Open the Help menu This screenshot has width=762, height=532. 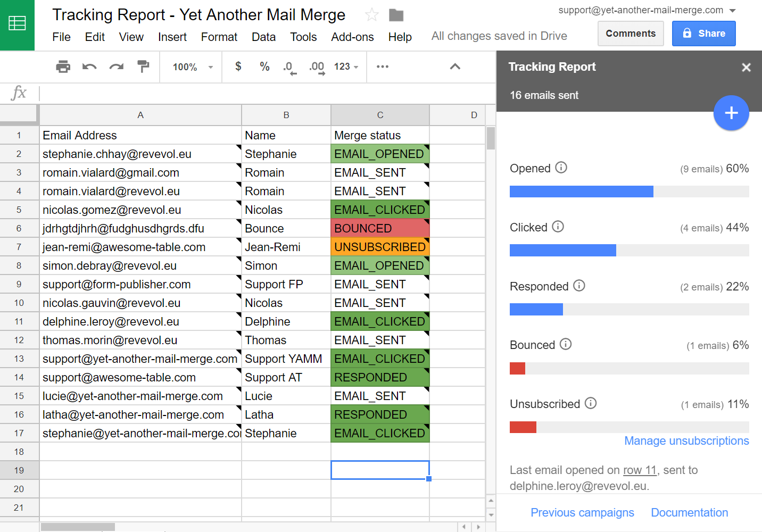tap(400, 37)
